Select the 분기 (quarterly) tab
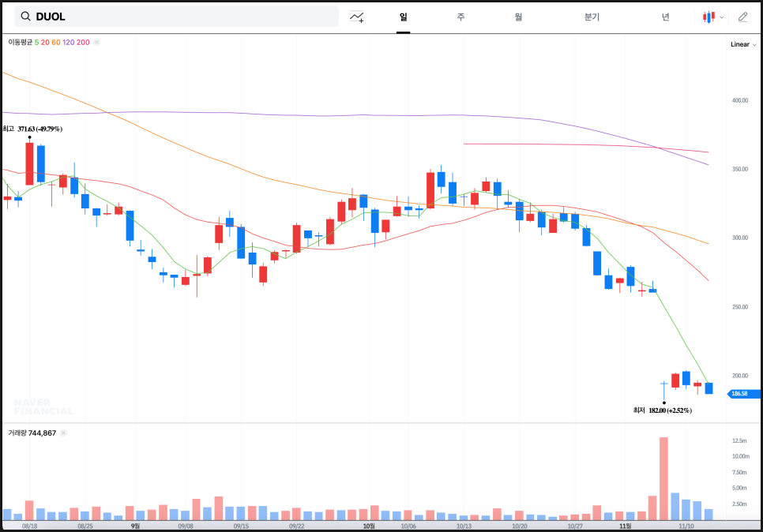763x532 pixels. 592,17
